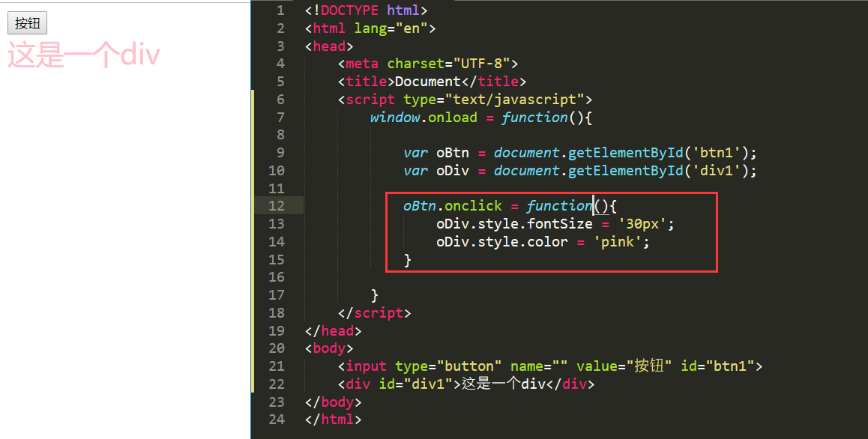The width and height of the screenshot is (868, 439).
Task: Click the closing head tag on line 19
Action: click(334, 331)
